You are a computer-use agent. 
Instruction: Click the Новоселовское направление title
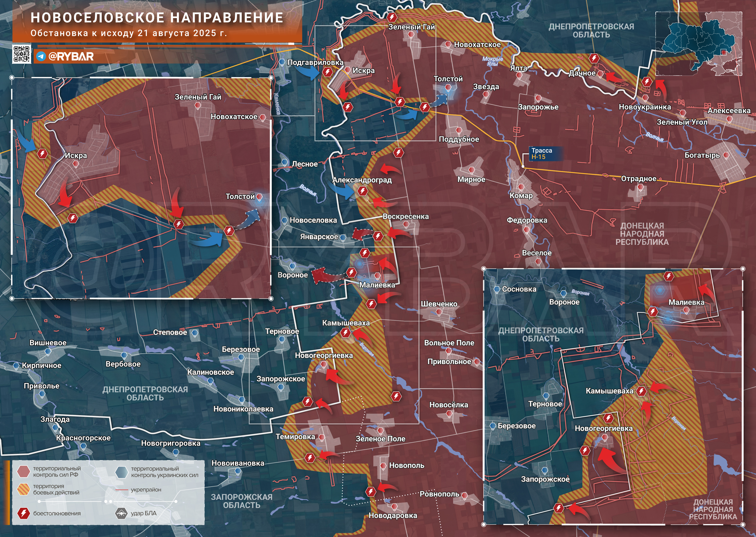(x=157, y=18)
